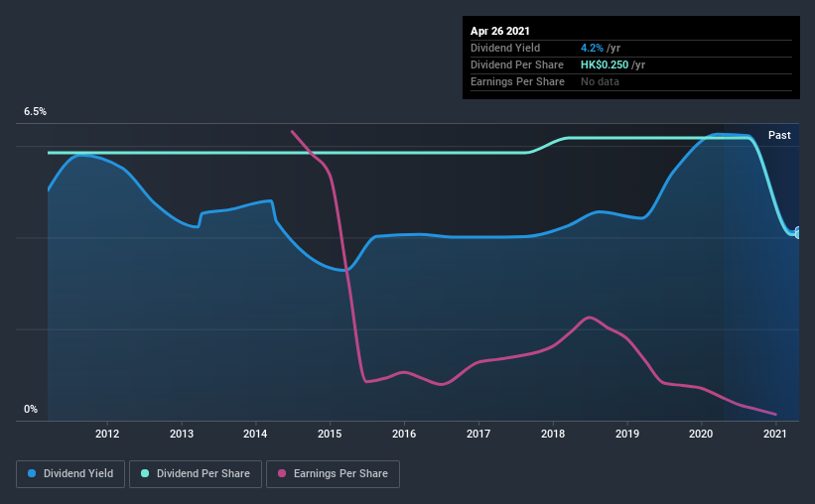Click the Past label on chart
This screenshot has height=504, width=815.
pos(779,135)
